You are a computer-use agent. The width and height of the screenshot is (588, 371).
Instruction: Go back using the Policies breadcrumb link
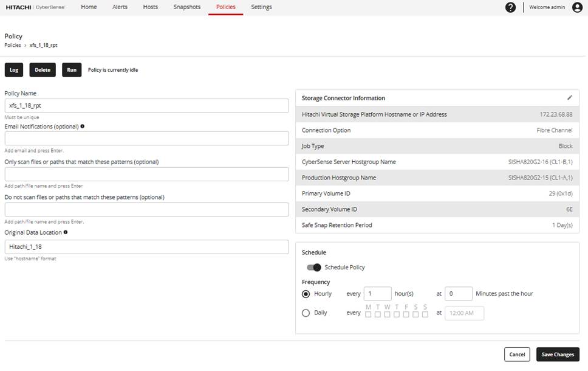tap(13, 45)
